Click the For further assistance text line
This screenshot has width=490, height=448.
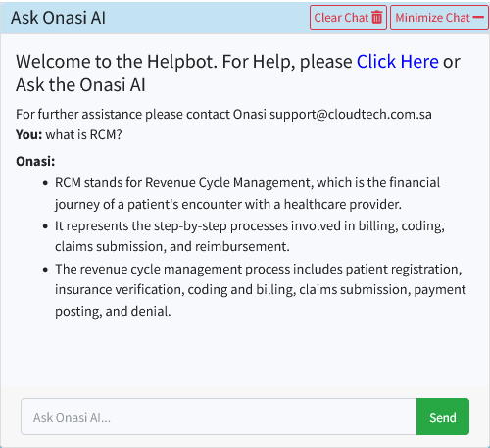223,115
